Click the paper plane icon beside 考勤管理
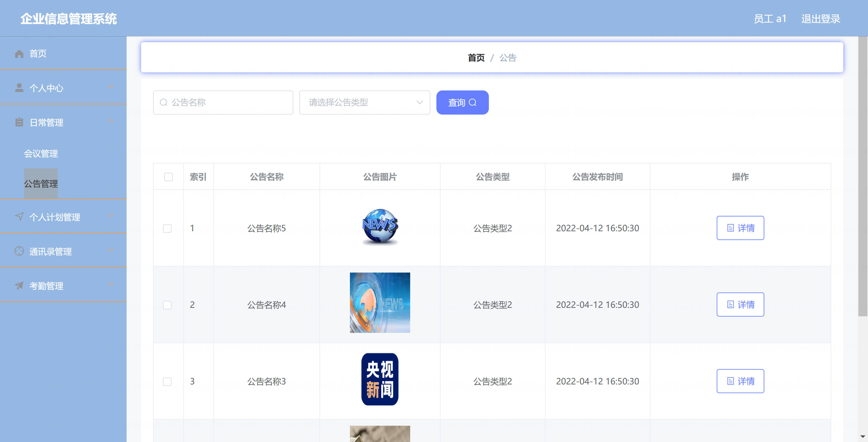Screen dimensions: 868x442 [19, 286]
